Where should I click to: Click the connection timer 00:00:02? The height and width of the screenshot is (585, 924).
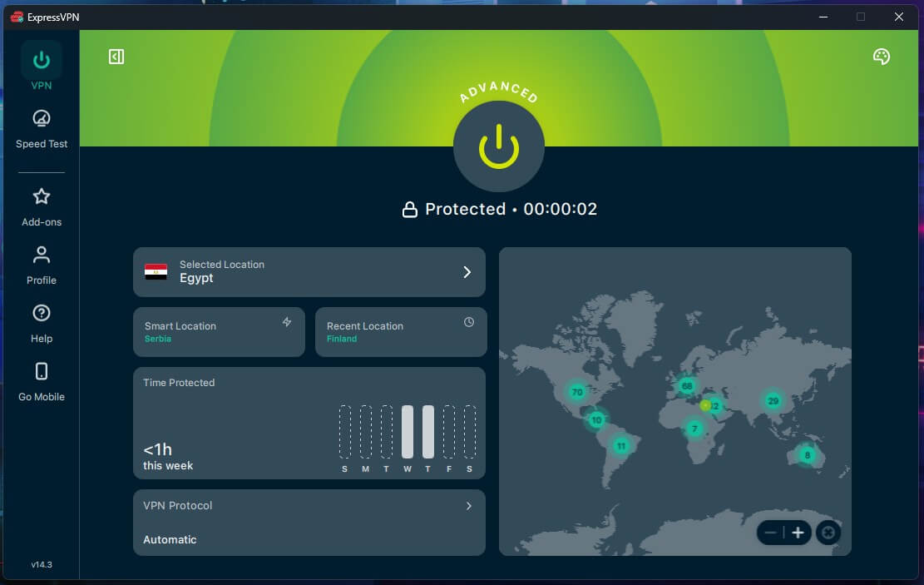[561, 209]
